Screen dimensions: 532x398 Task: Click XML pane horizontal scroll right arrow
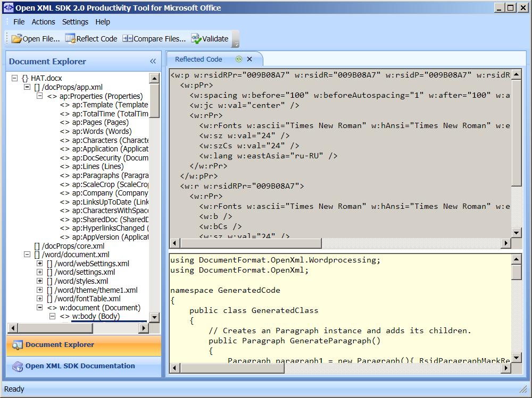[x=506, y=243]
